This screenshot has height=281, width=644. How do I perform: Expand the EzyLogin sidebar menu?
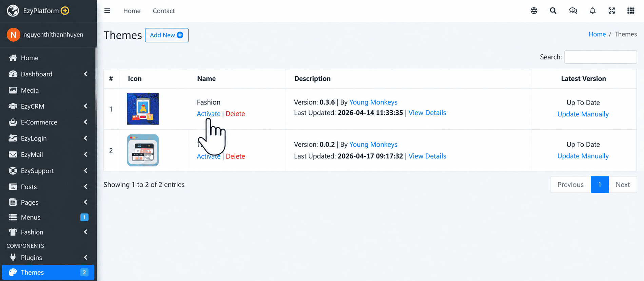(x=48, y=138)
